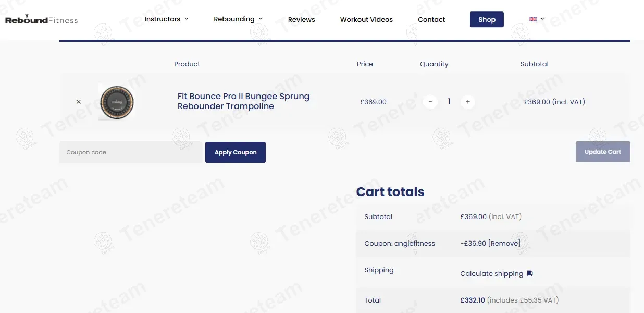This screenshot has width=644, height=313.
Task: Remove the trampoline from cart
Action: click(79, 102)
